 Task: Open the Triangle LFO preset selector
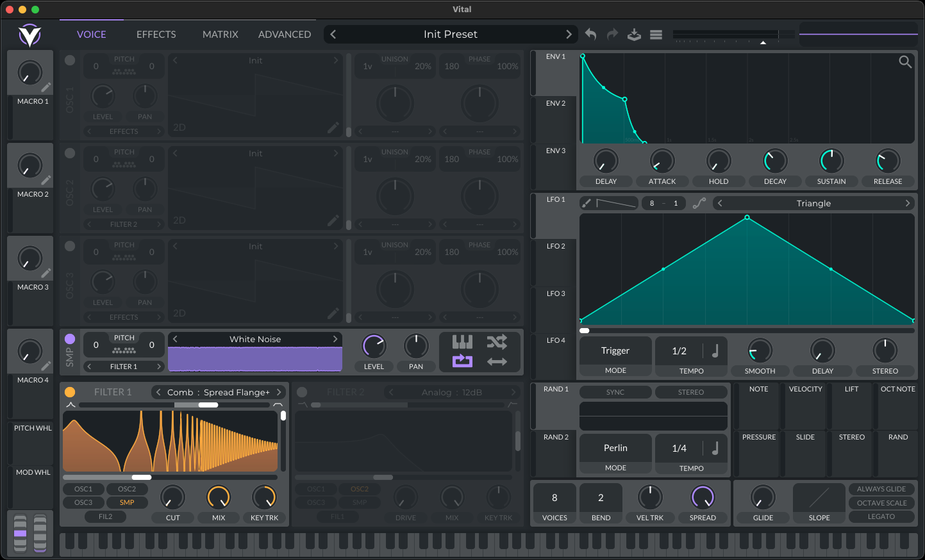point(813,203)
